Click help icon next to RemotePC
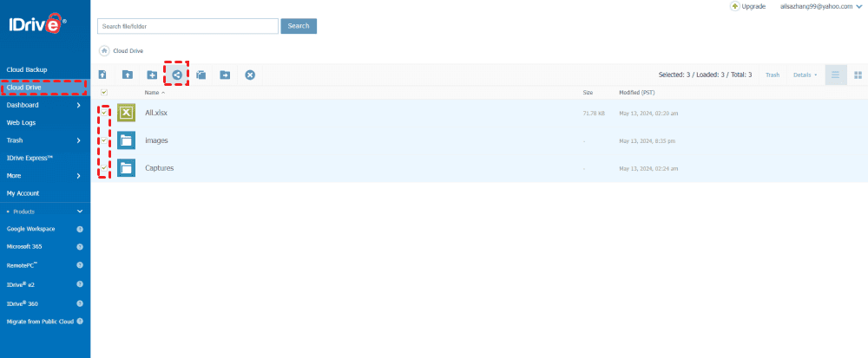This screenshot has width=868, height=358. (x=80, y=265)
